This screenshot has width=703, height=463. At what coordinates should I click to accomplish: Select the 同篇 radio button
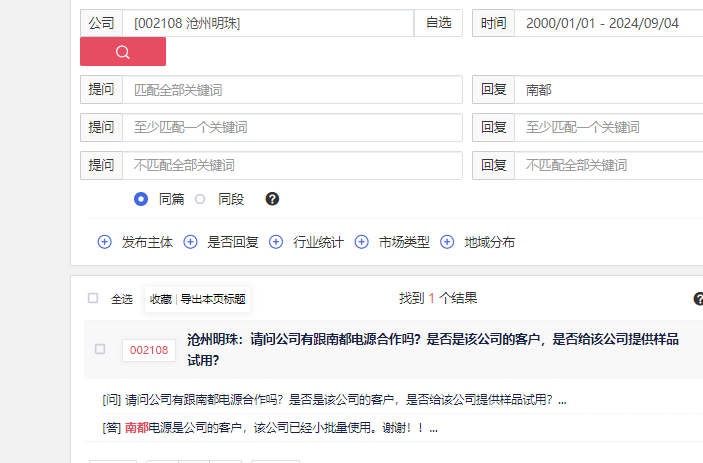(141, 199)
